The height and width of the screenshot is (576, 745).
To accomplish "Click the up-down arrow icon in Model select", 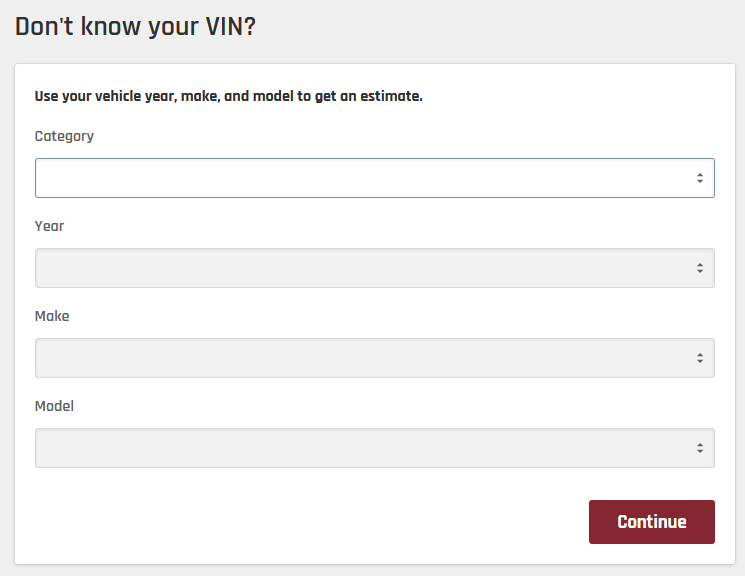I will coord(700,448).
